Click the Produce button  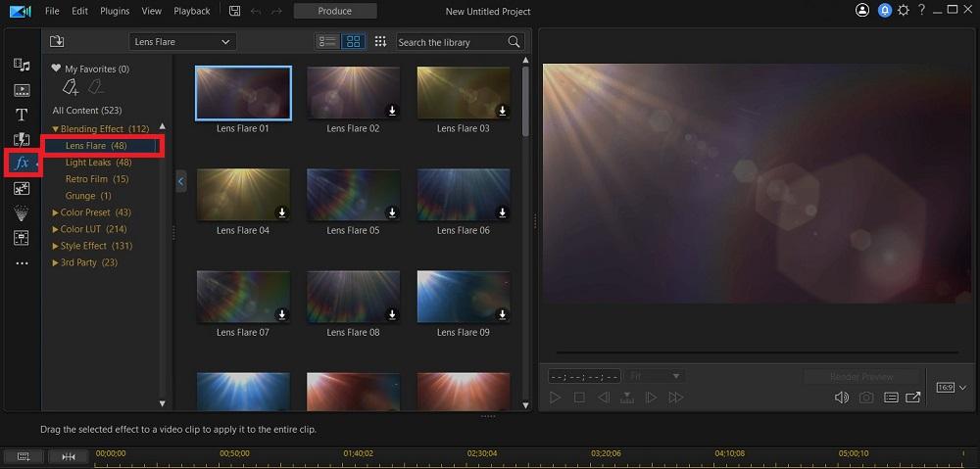335,11
